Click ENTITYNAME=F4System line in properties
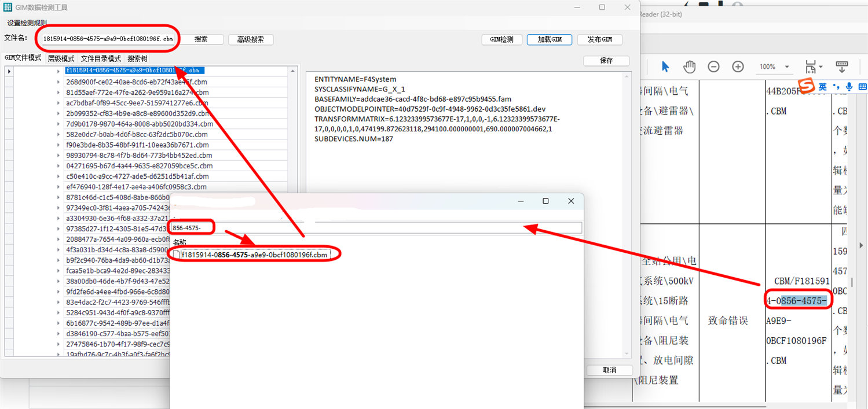The width and height of the screenshot is (868, 409). [x=355, y=79]
